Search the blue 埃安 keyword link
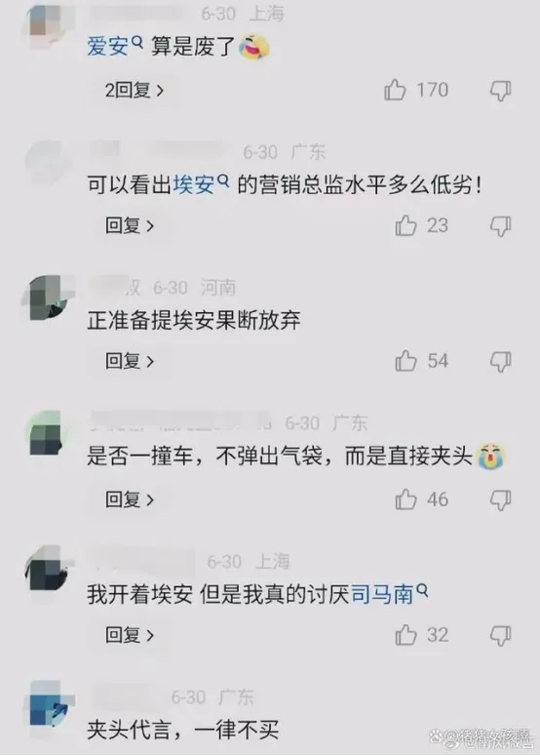Screen dimensions: 540x756 (x=201, y=185)
